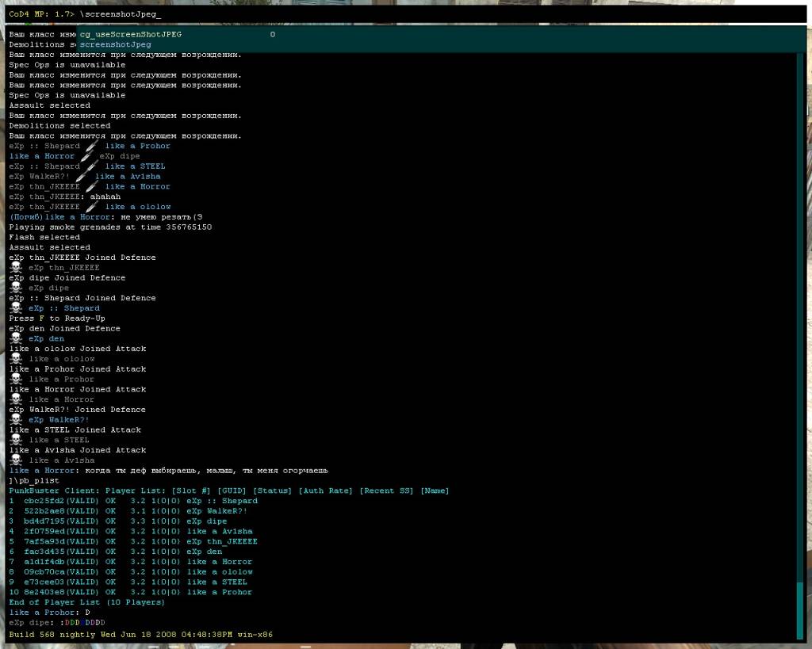Viewport: 812px width, 649px height.
Task: Click the 'Press F to Ready-Up' line
Action: [x=57, y=319]
